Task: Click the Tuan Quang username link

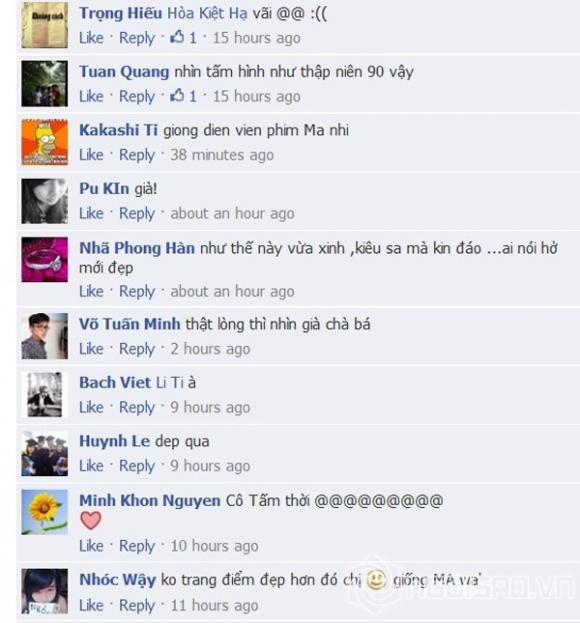Action: [x=124, y=72]
